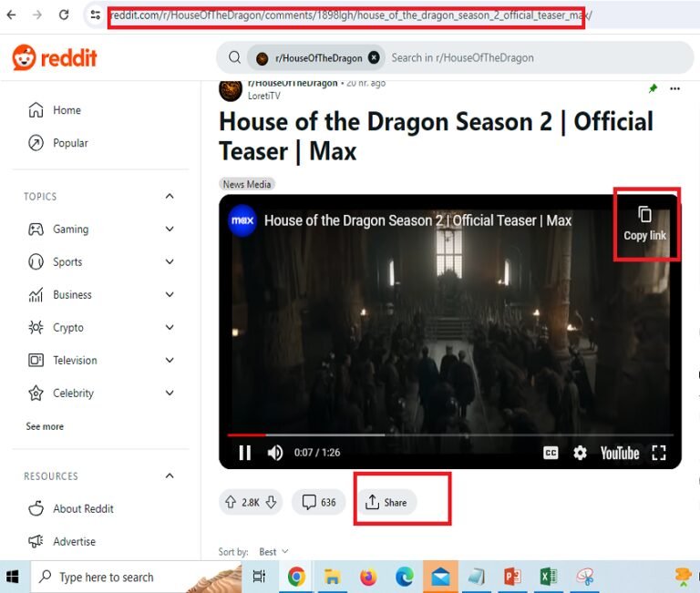Reload the page with refresh icon
This screenshot has width=700, height=593.
tap(64, 15)
